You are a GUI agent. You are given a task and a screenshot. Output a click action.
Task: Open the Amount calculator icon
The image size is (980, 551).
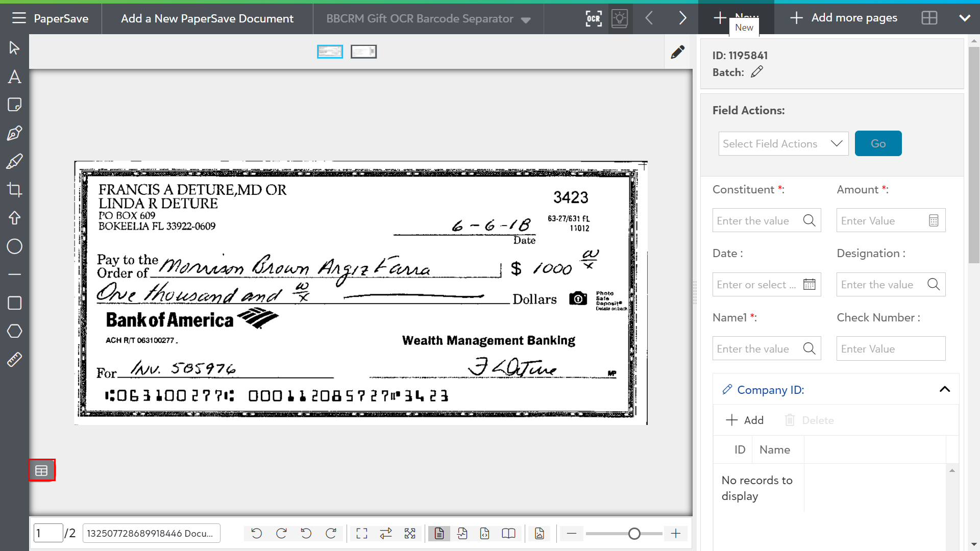point(933,221)
